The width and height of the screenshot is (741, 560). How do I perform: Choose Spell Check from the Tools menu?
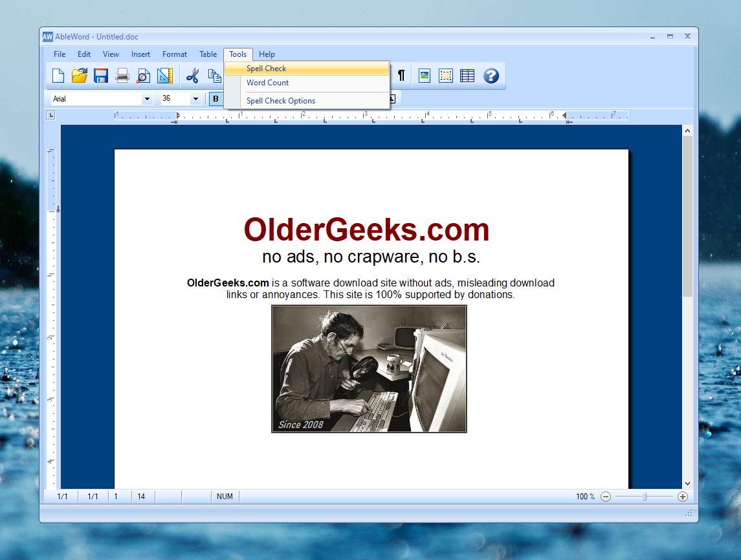tap(307, 69)
